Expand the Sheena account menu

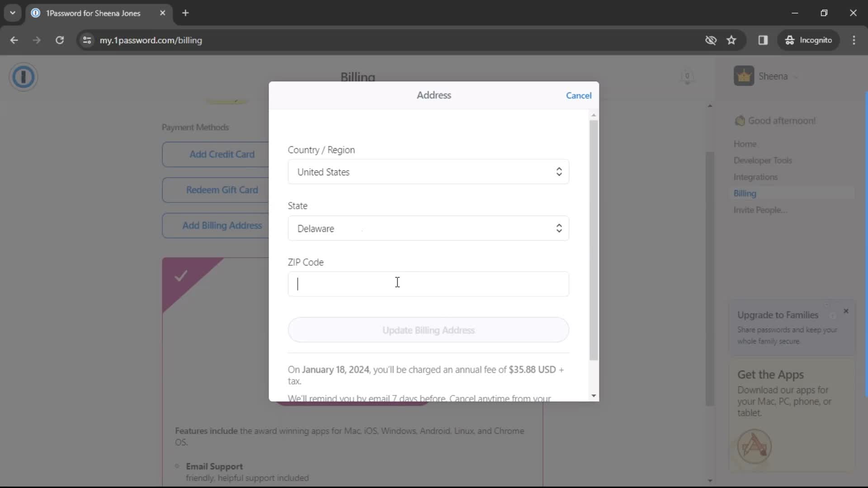click(796, 77)
